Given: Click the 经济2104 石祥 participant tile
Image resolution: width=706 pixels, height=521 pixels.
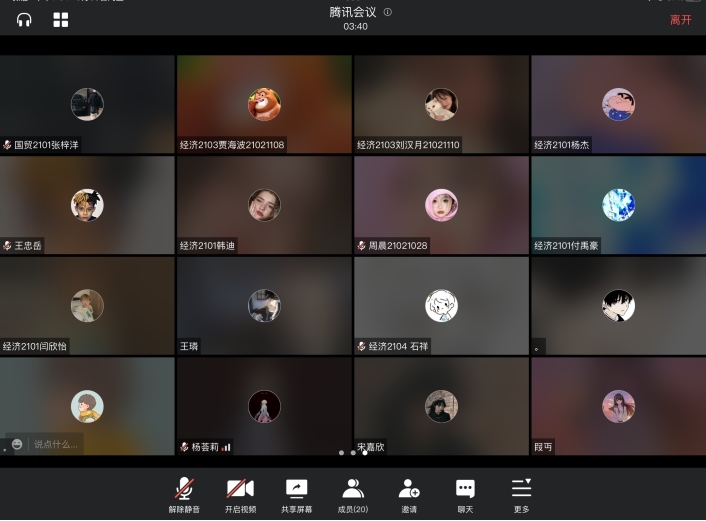Looking at the screenshot, I should click(x=441, y=306).
